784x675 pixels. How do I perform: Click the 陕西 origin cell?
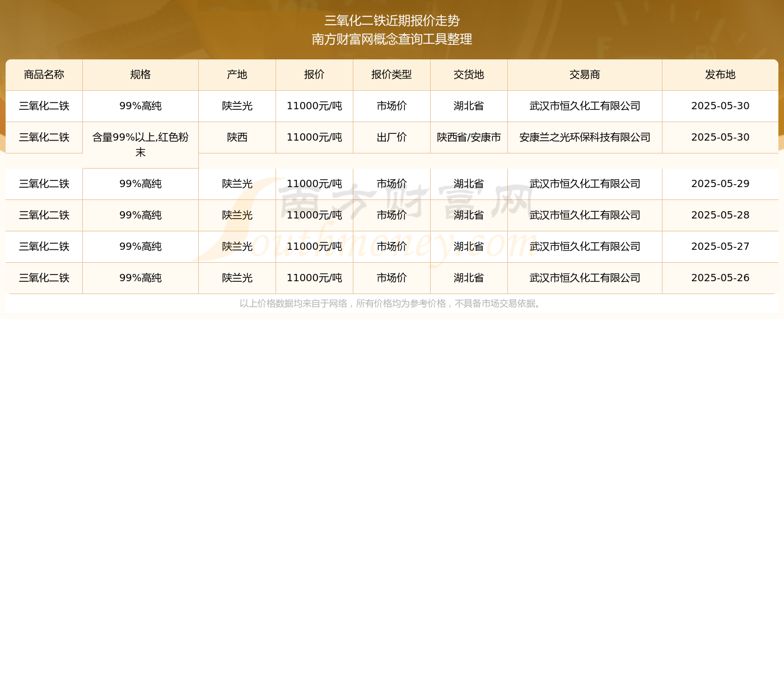[x=237, y=137]
